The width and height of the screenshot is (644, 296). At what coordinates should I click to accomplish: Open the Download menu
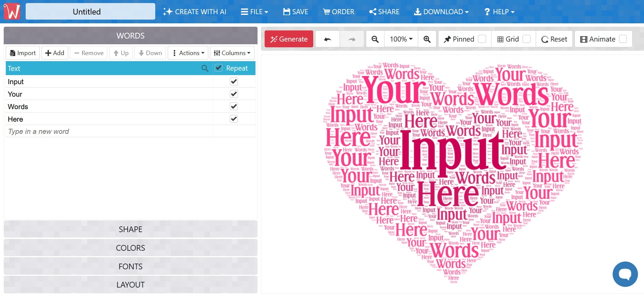click(441, 12)
